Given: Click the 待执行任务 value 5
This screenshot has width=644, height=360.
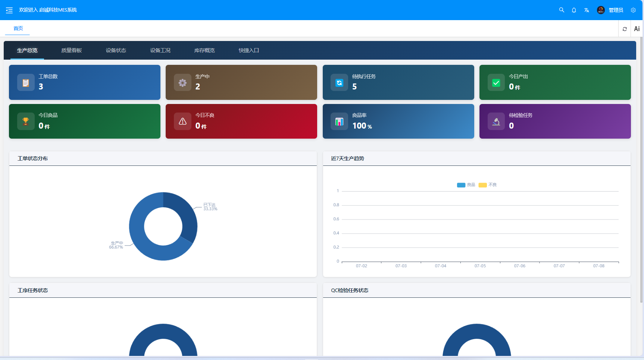Looking at the screenshot, I should [354, 87].
